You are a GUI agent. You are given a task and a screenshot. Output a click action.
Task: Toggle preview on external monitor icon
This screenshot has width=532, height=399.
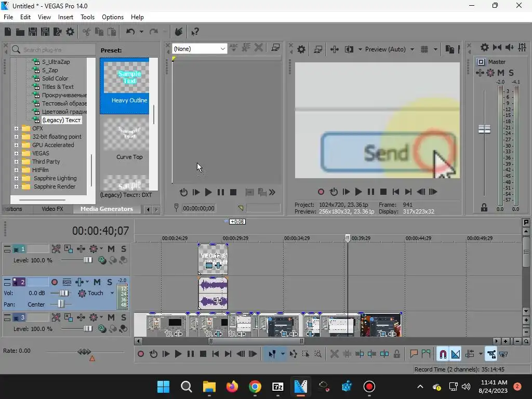318,49
